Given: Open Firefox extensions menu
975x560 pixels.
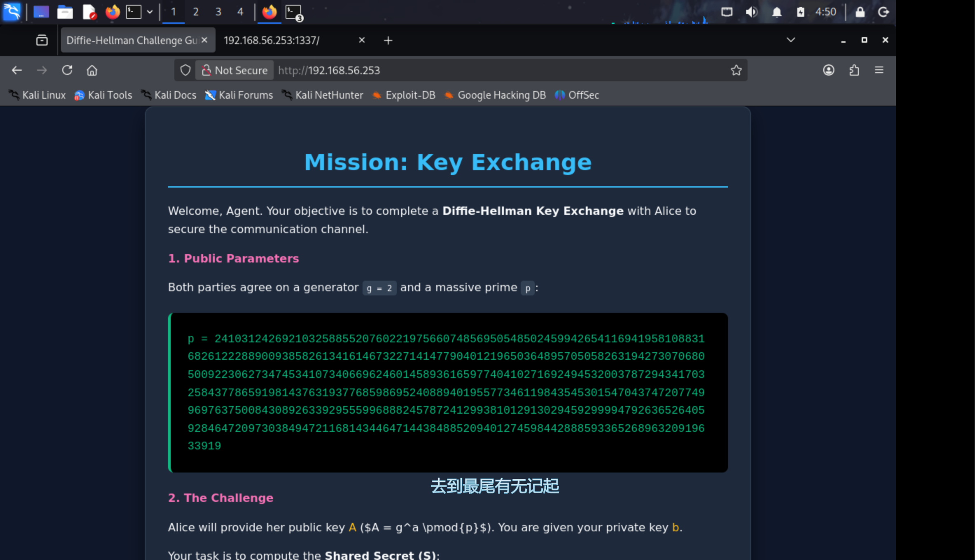Looking at the screenshot, I should click(x=854, y=70).
